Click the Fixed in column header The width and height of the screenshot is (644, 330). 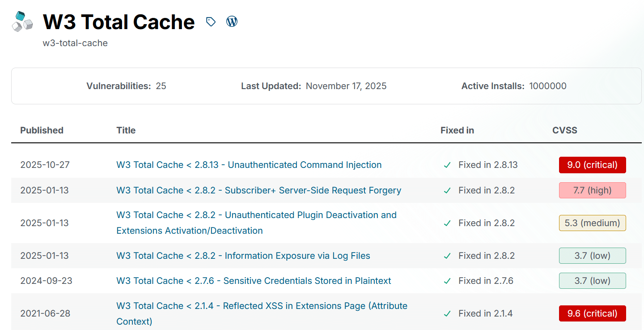(x=457, y=130)
